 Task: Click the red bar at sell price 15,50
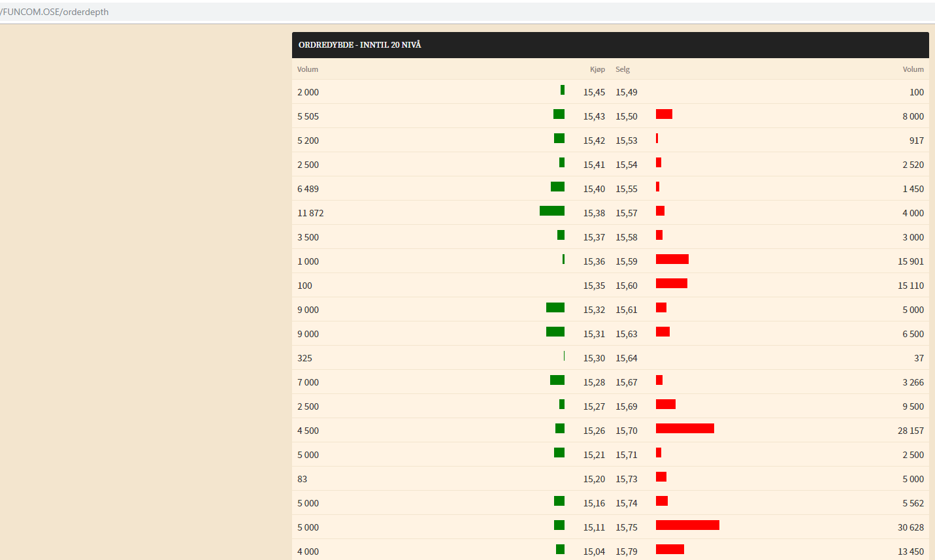[664, 114]
